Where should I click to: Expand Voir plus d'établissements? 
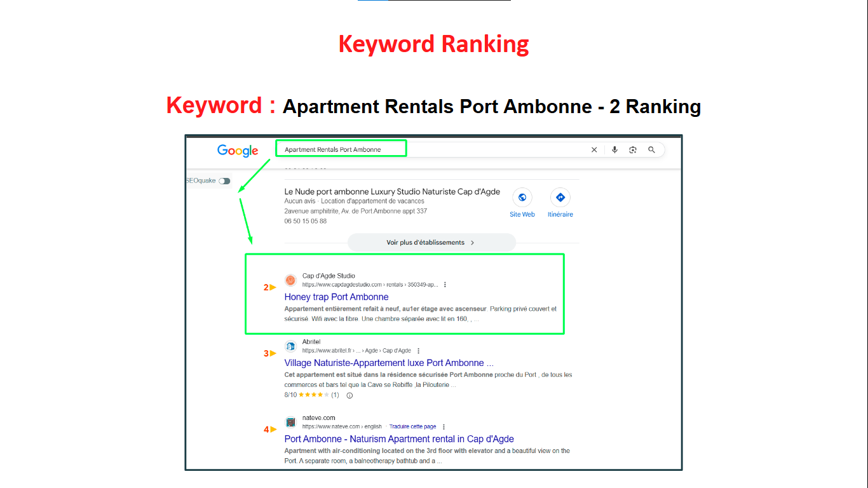click(431, 243)
